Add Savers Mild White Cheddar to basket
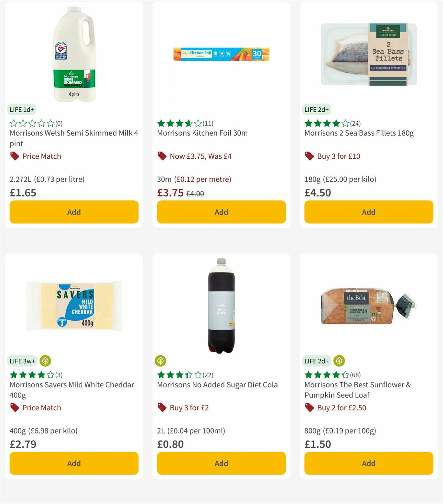This screenshot has height=504, width=443. tap(74, 463)
